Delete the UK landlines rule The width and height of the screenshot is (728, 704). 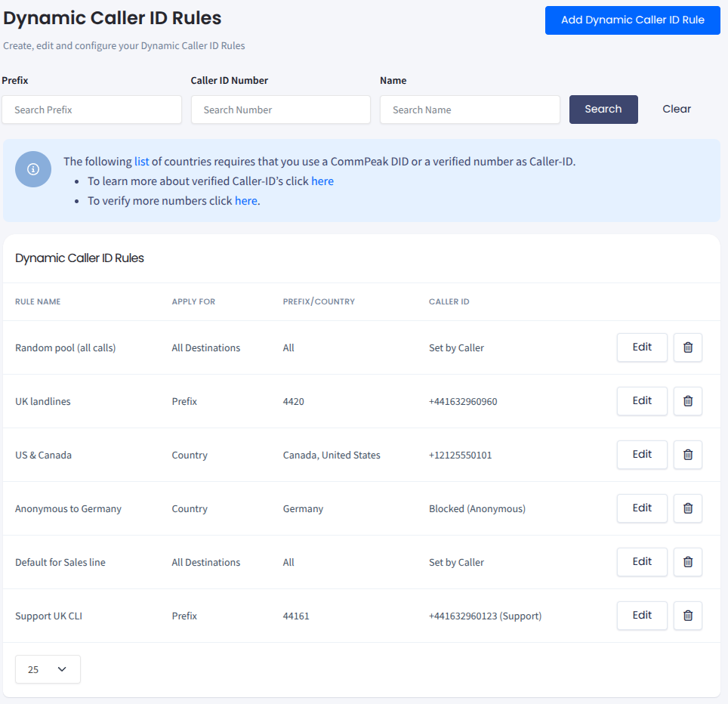click(688, 401)
